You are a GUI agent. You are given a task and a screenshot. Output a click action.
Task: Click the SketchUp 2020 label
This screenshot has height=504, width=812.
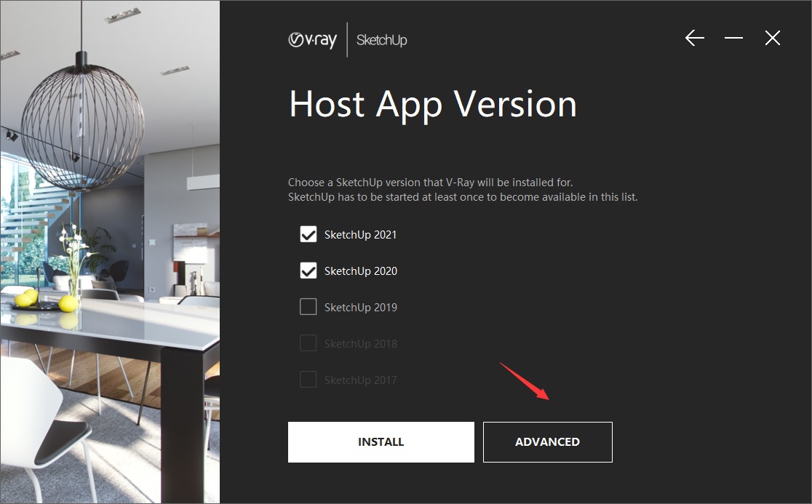coord(361,271)
